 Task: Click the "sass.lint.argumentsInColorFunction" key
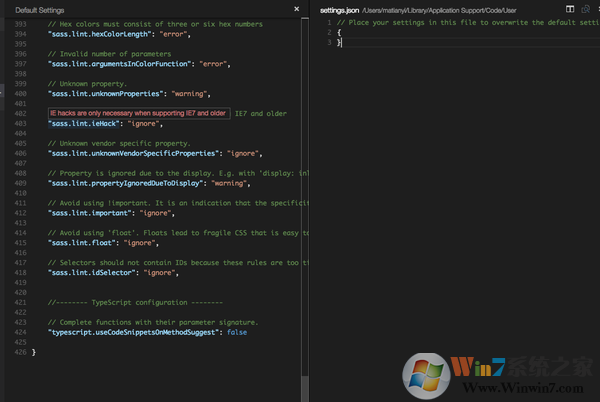(x=119, y=64)
